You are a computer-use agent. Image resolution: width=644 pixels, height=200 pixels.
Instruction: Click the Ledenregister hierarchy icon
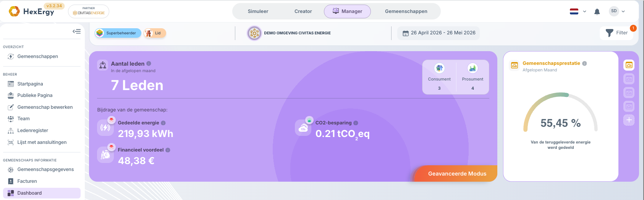click(11, 131)
